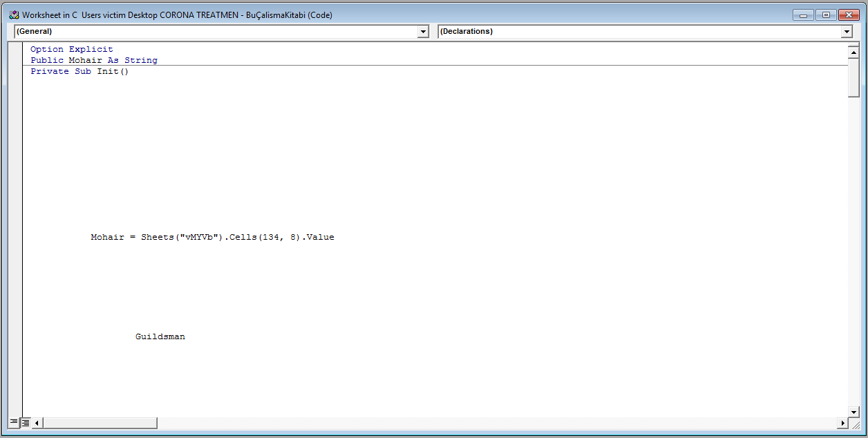Click the "Private Sub Init()" line
This screenshot has height=438, width=868.
80,72
